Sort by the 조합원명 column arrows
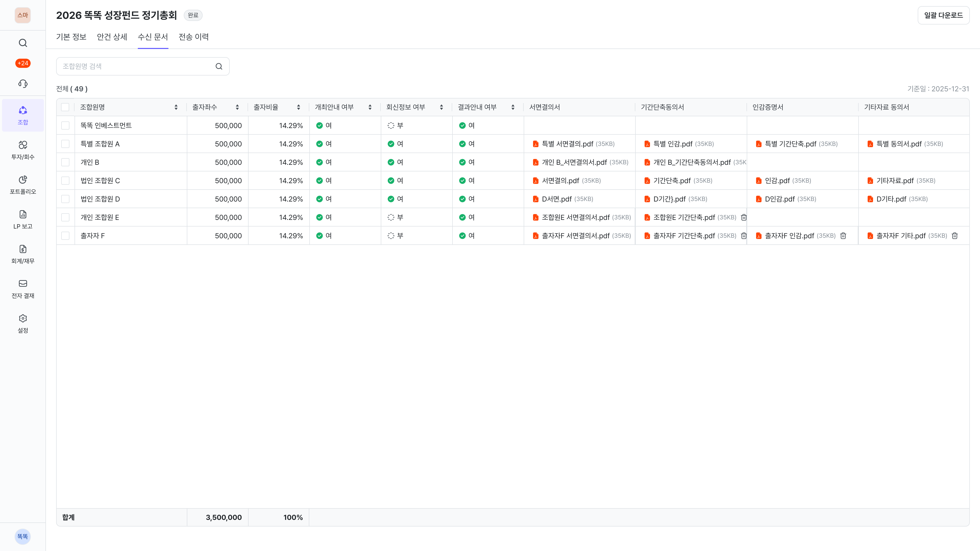This screenshot has height=551, width=980. 176,107
